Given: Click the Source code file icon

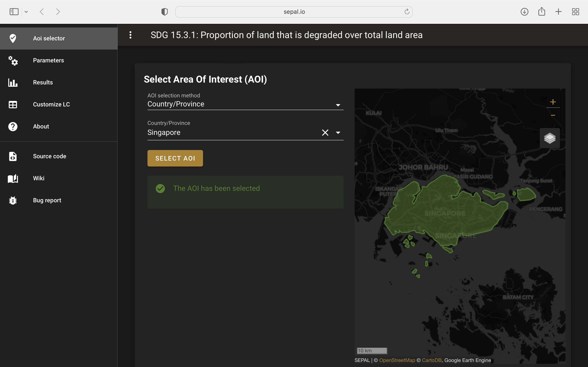Looking at the screenshot, I should [x=13, y=156].
